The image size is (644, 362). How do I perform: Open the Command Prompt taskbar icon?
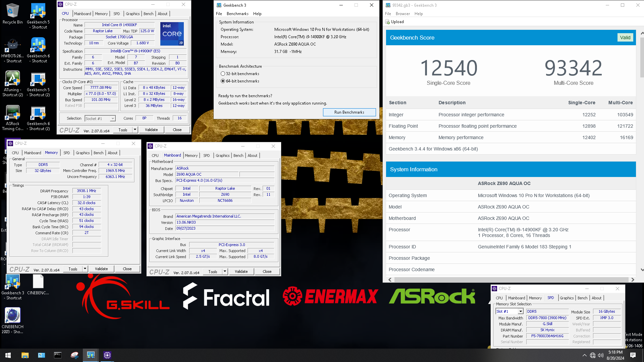click(58, 355)
